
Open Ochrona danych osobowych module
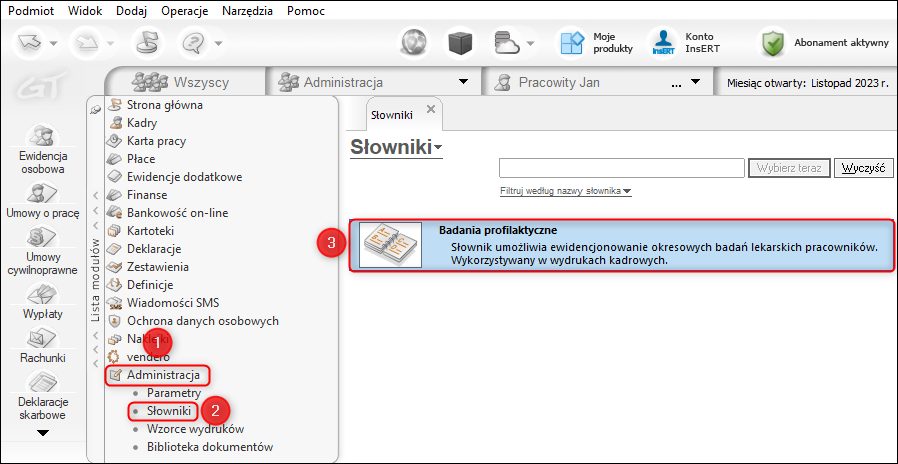203,321
